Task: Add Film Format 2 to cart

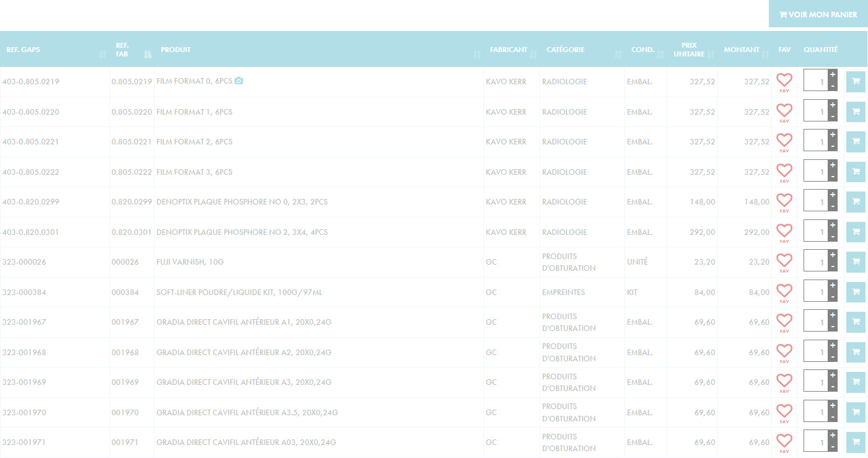Action: click(x=856, y=142)
